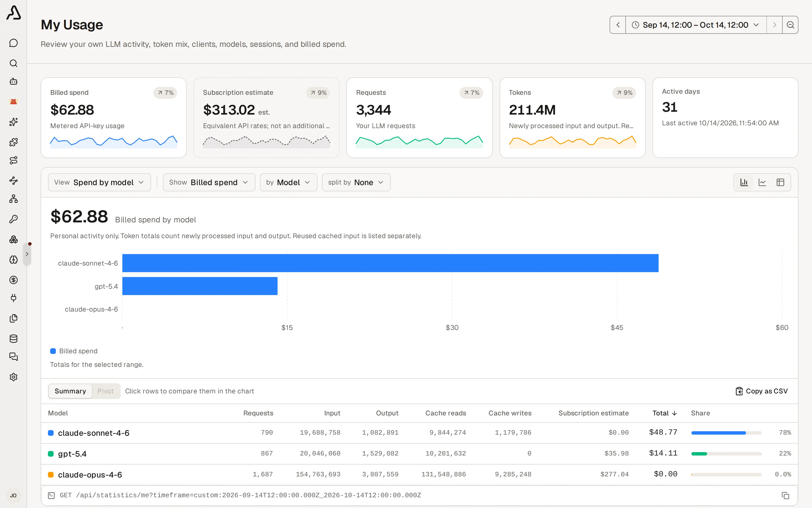Open the sparkles icon in sidebar

click(14, 122)
